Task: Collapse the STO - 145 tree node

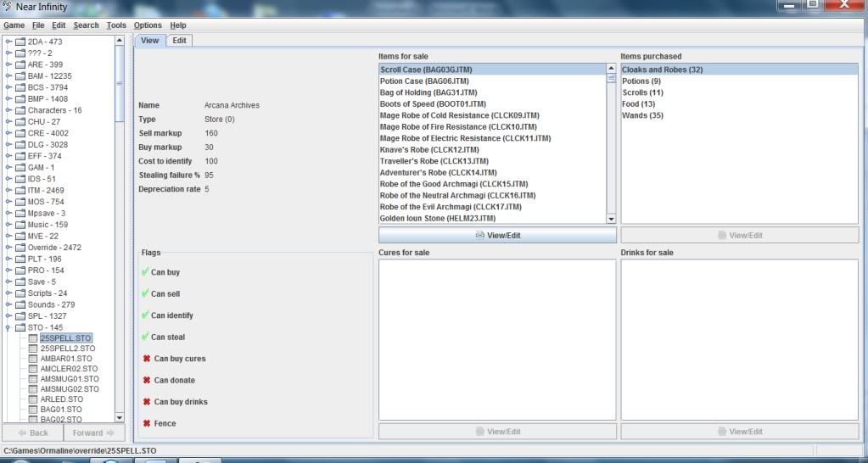Action: (8, 326)
